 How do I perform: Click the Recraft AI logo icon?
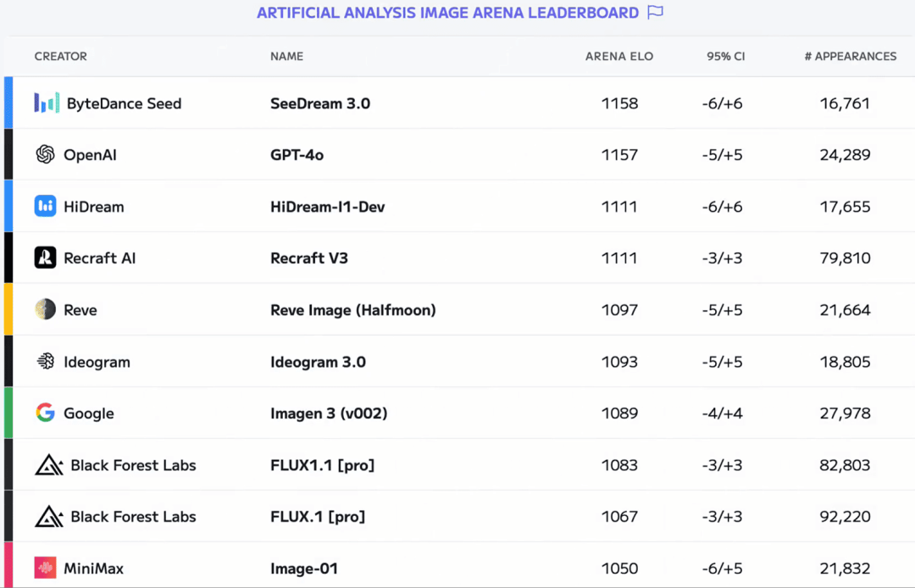[x=46, y=258]
